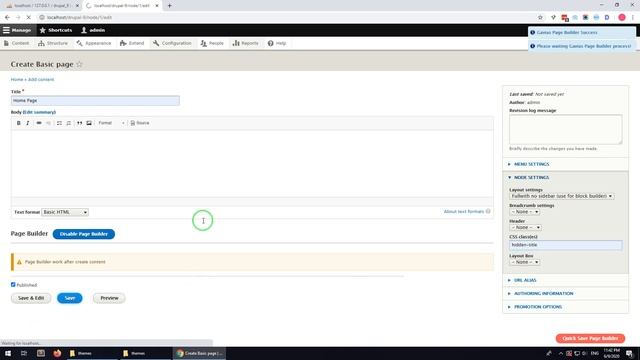Open the Layout settings dropdown
Screen dimensions: 640x360
562,196
